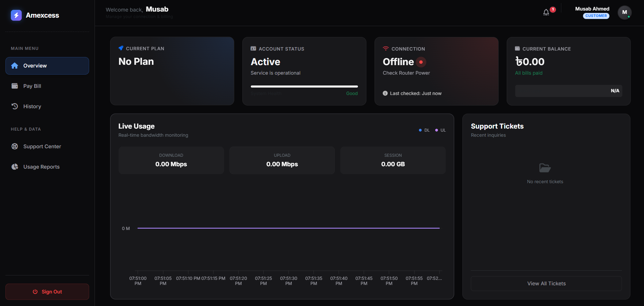The height and width of the screenshot is (306, 644).
Task: Click the rocket icon on Current Plan card
Action: (121, 48)
